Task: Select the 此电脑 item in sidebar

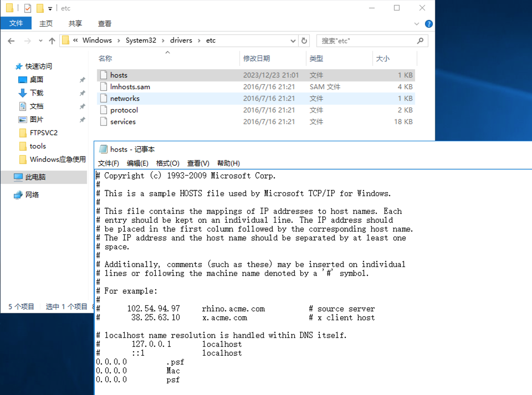Action: click(x=35, y=177)
